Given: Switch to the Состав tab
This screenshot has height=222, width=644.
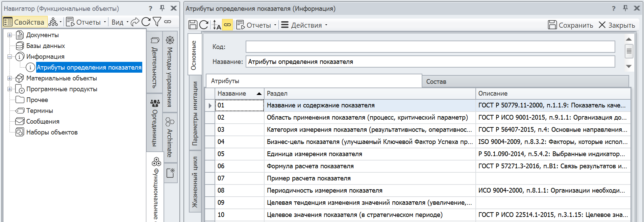Looking at the screenshot, I should [x=436, y=82].
